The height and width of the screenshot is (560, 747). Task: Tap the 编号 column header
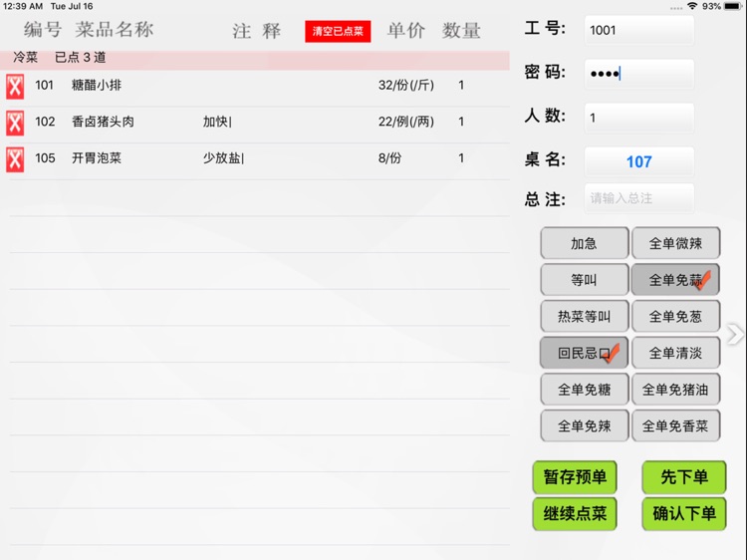coord(43,30)
